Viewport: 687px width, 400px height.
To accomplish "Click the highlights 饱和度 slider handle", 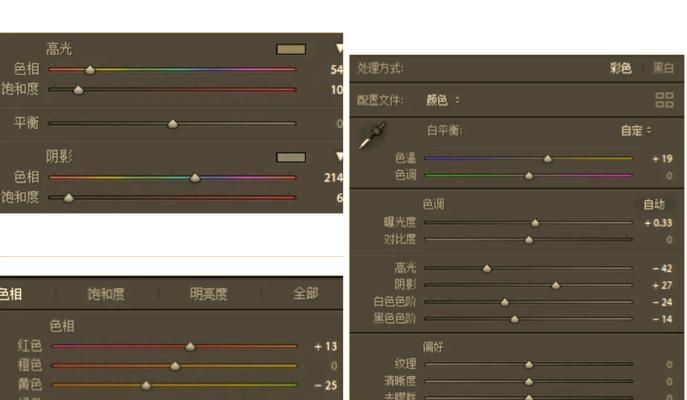I will coord(78,90).
